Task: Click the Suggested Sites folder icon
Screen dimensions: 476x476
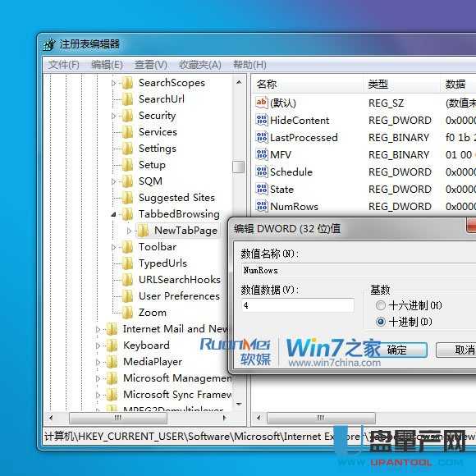Action: pyautogui.click(x=127, y=197)
